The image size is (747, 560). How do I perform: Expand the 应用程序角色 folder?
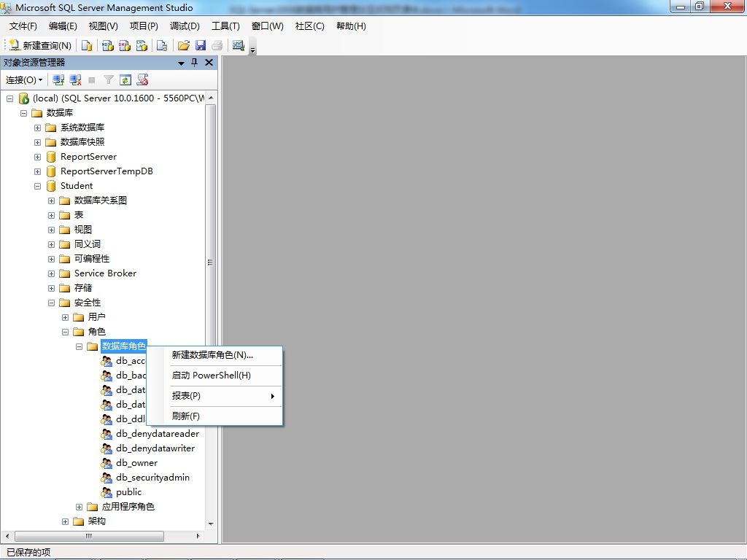[x=79, y=507]
